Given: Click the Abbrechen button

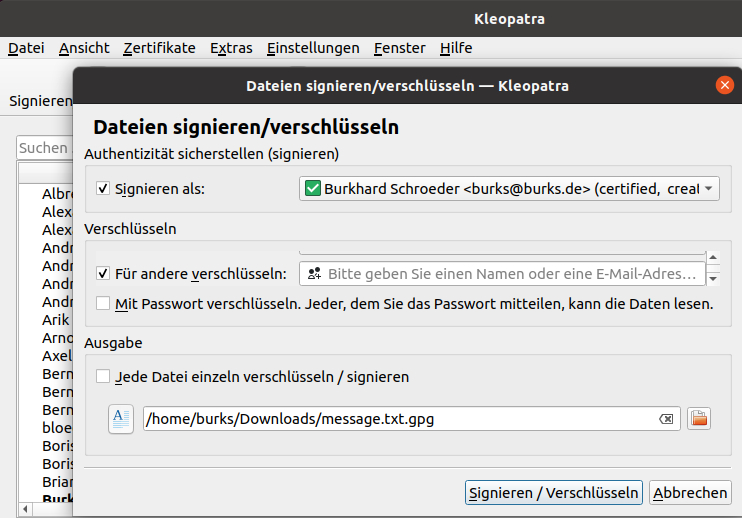Looking at the screenshot, I should [x=690, y=492].
